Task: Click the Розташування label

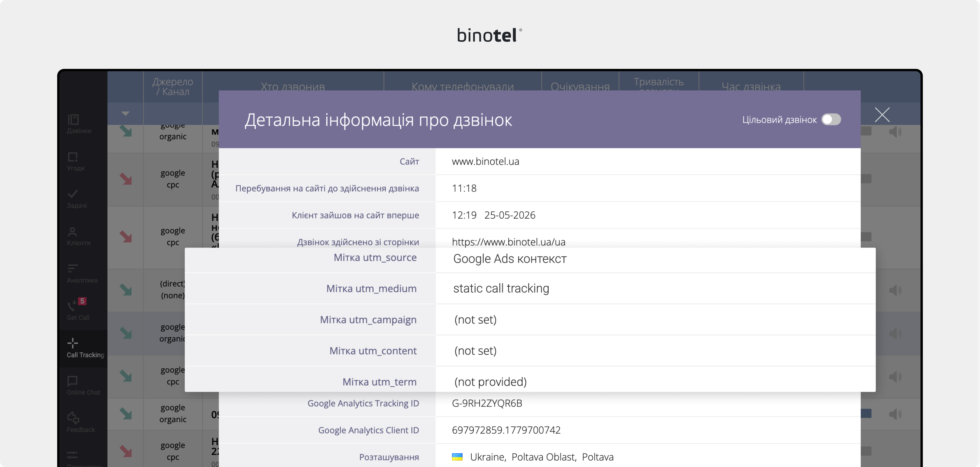Action: 389,457
